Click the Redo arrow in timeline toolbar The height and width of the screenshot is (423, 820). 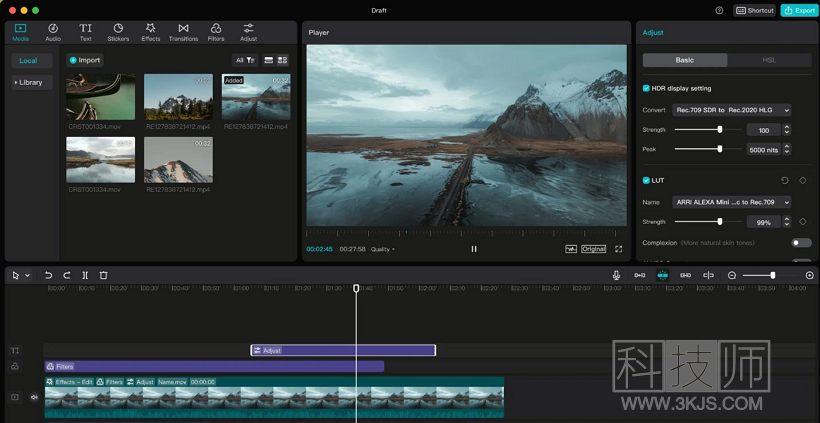tap(66, 275)
